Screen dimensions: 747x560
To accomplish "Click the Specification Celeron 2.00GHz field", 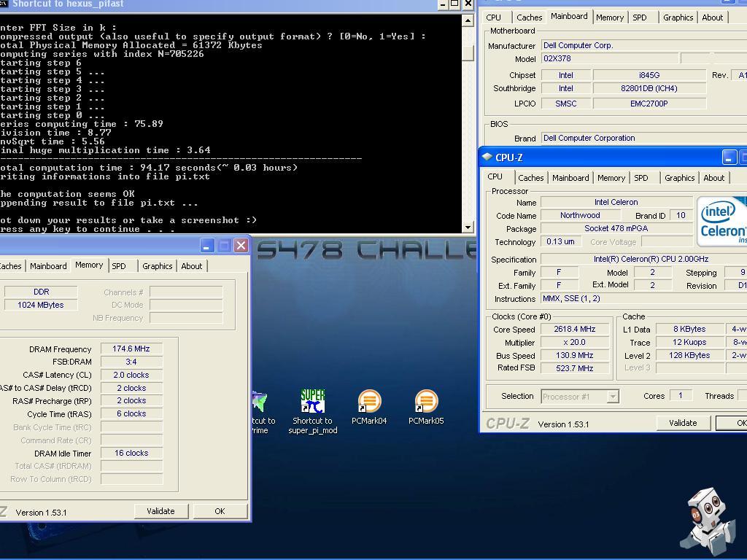I will (x=644, y=259).
